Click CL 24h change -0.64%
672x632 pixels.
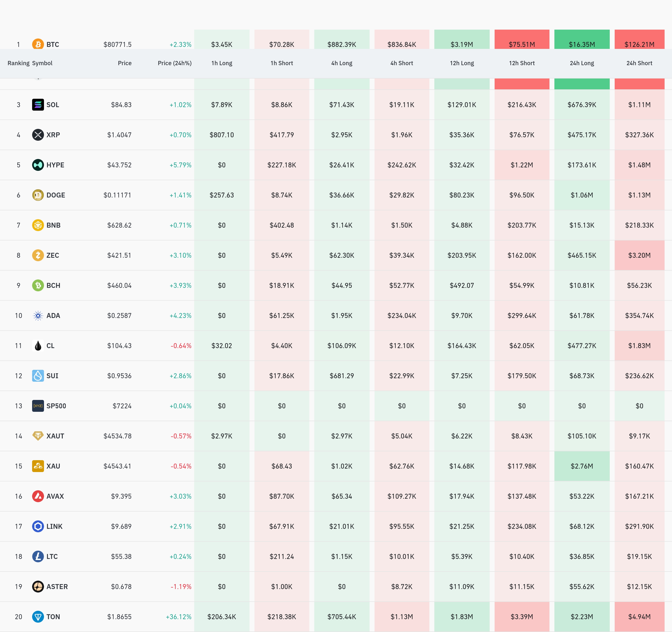tap(181, 346)
